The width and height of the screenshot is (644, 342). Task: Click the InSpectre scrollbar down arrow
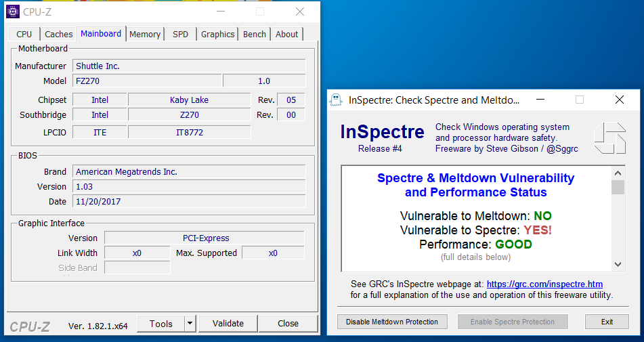coord(618,264)
